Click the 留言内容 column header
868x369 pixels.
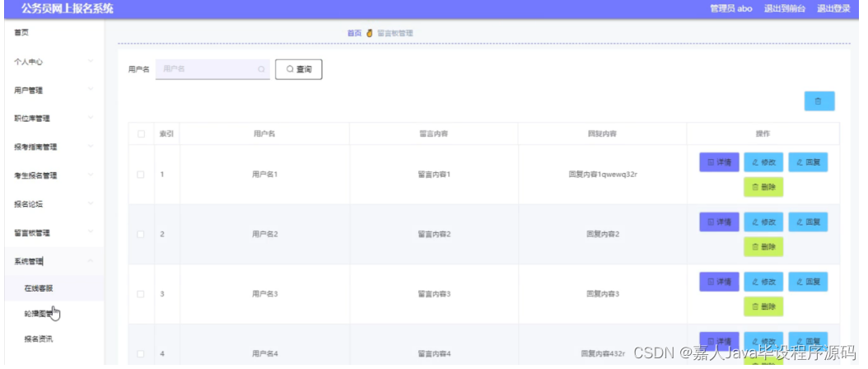433,134
